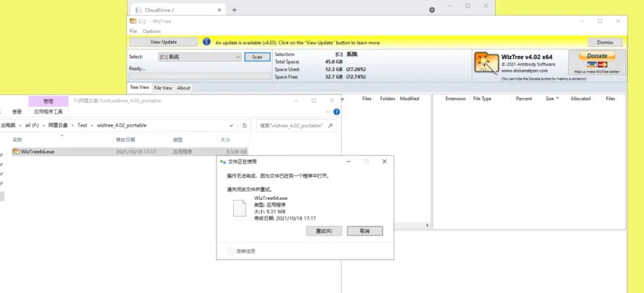The width and height of the screenshot is (644, 293).
Task: Open the About tab
Action: click(184, 88)
